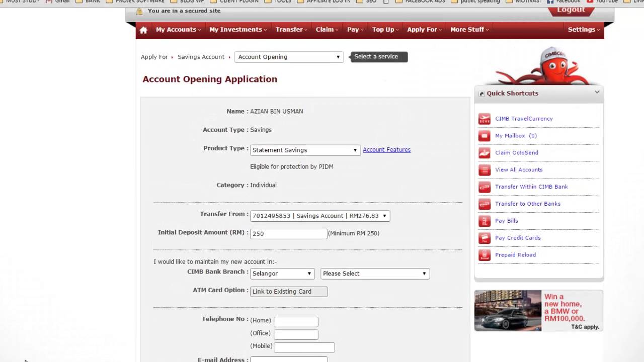Screen dimensions: 644x362
Task: Click the Win a new home banner
Action: (538, 311)
